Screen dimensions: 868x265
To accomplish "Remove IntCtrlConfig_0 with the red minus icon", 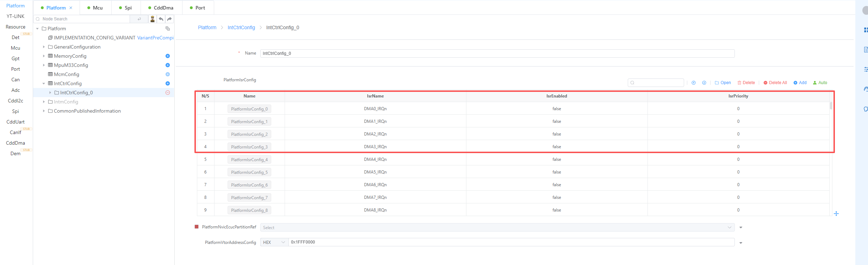I will pos(168,93).
